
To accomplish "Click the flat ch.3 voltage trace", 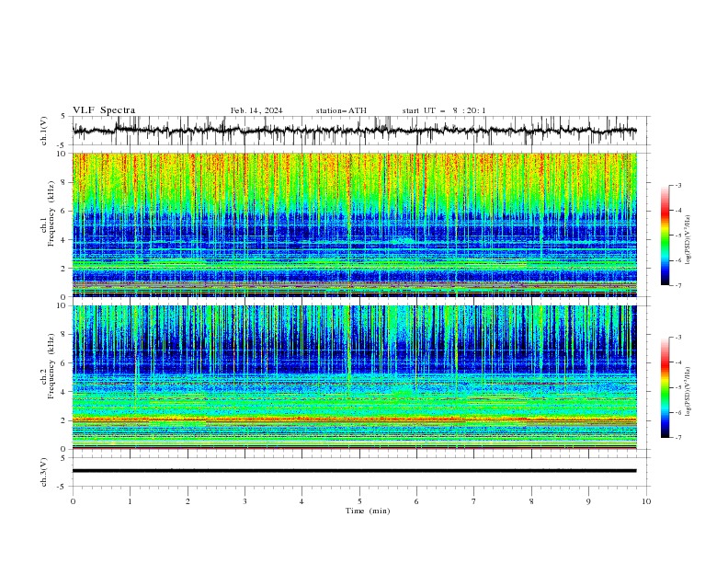I will [x=354, y=471].
